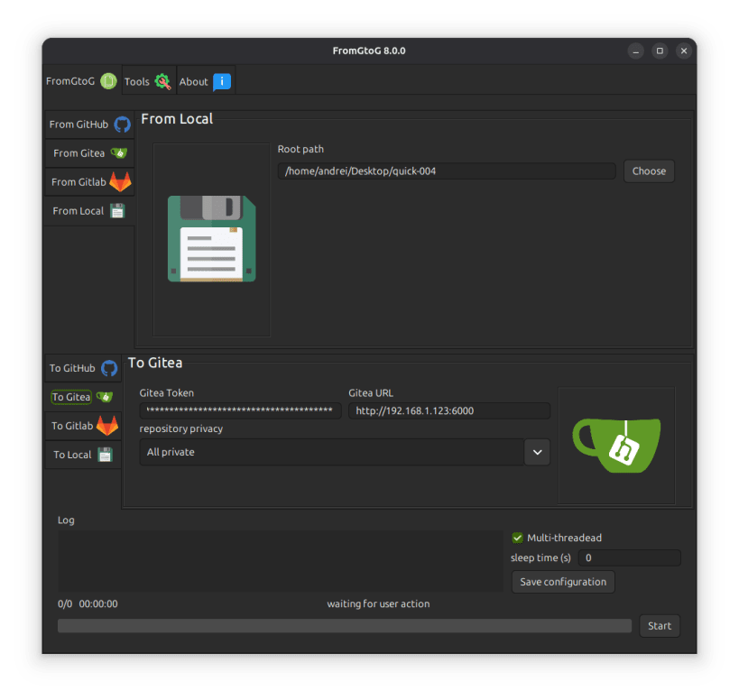Click the Gitea cup icon beside From Gitea
739x700 pixels.
click(x=119, y=152)
